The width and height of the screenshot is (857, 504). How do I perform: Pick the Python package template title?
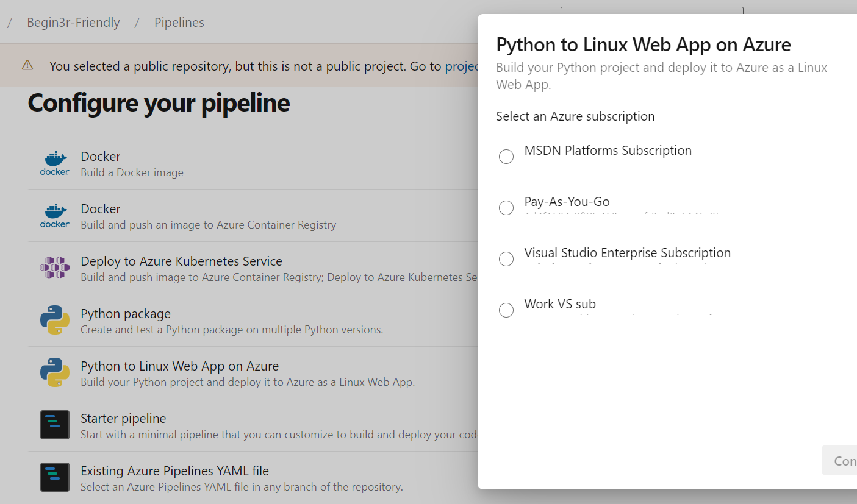[x=126, y=314]
